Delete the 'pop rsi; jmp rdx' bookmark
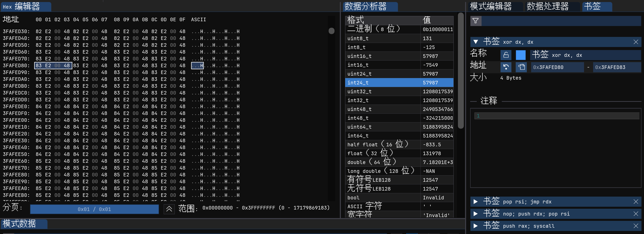The height and width of the screenshot is (234, 644). (636, 202)
